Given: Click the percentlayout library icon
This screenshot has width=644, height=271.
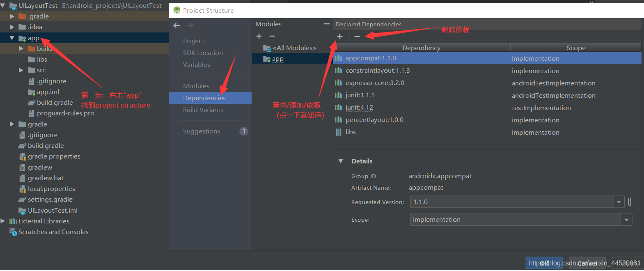Looking at the screenshot, I should (x=339, y=120).
